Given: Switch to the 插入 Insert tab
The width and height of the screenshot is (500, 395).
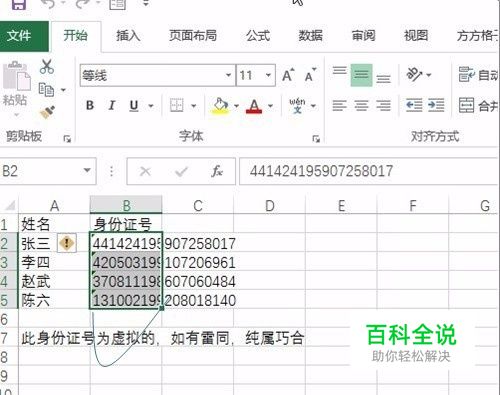Looking at the screenshot, I should tap(128, 36).
